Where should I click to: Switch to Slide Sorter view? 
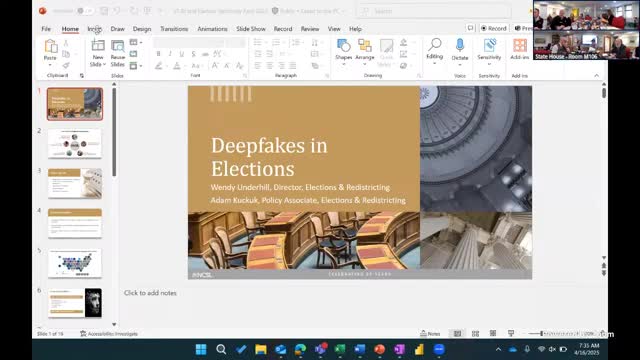(x=475, y=333)
